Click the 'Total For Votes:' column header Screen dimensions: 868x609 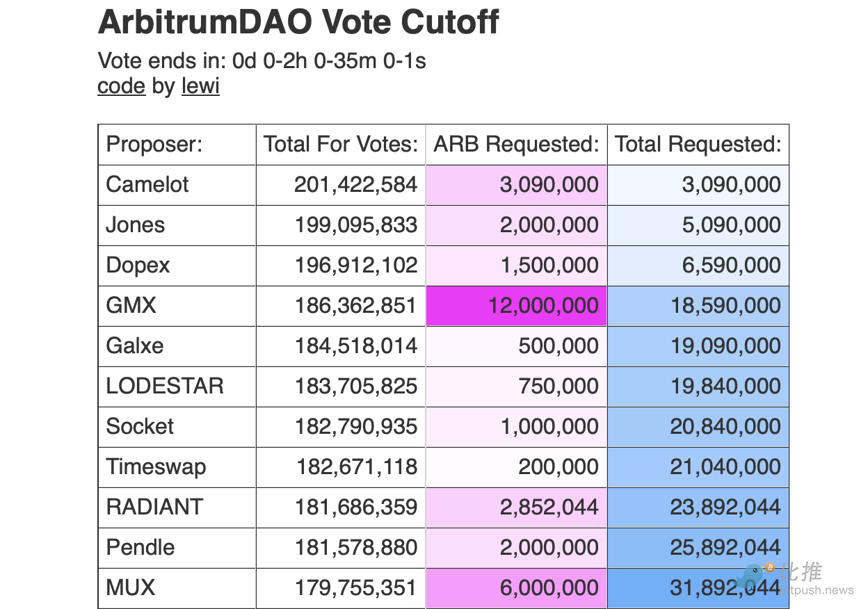[340, 145]
